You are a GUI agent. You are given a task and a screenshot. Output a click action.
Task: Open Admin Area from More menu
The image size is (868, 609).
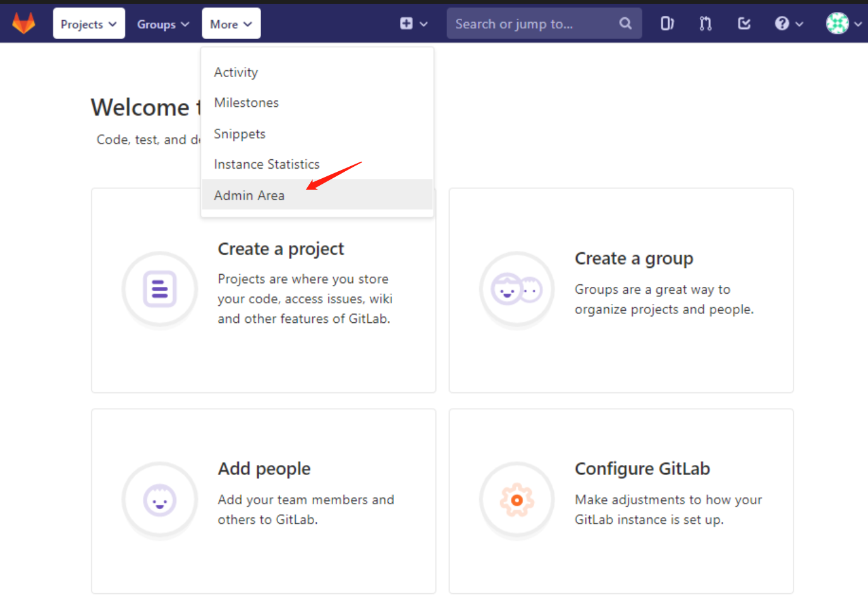click(x=317, y=195)
